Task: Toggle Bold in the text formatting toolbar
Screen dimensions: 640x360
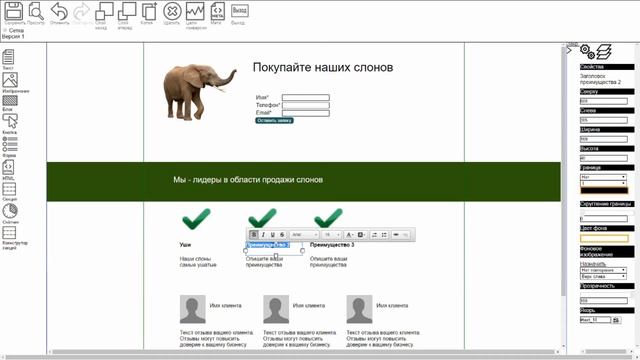Action: pos(254,235)
